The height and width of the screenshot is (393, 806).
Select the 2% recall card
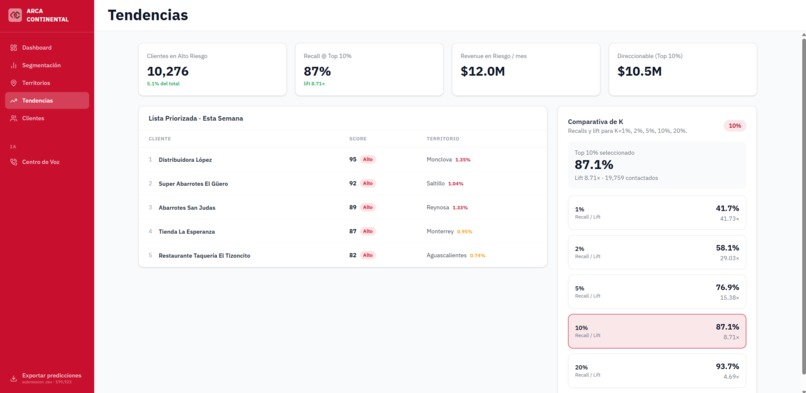[657, 252]
